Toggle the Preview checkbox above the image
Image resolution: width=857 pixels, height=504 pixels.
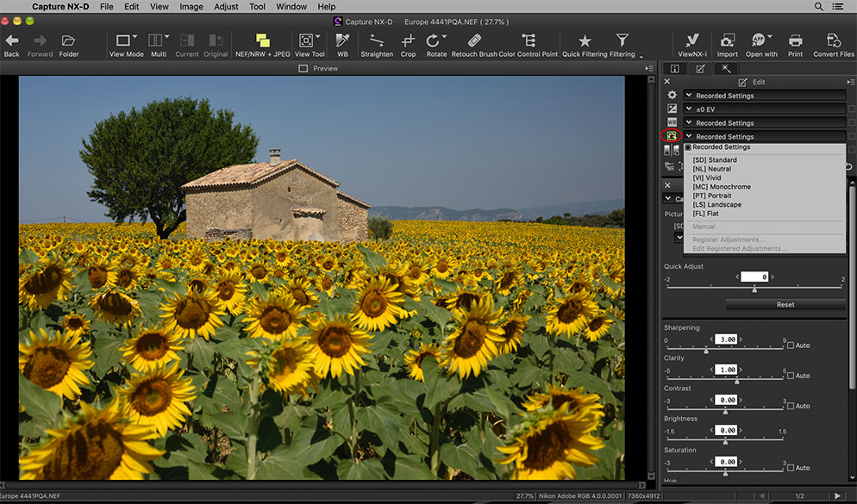[x=303, y=68]
